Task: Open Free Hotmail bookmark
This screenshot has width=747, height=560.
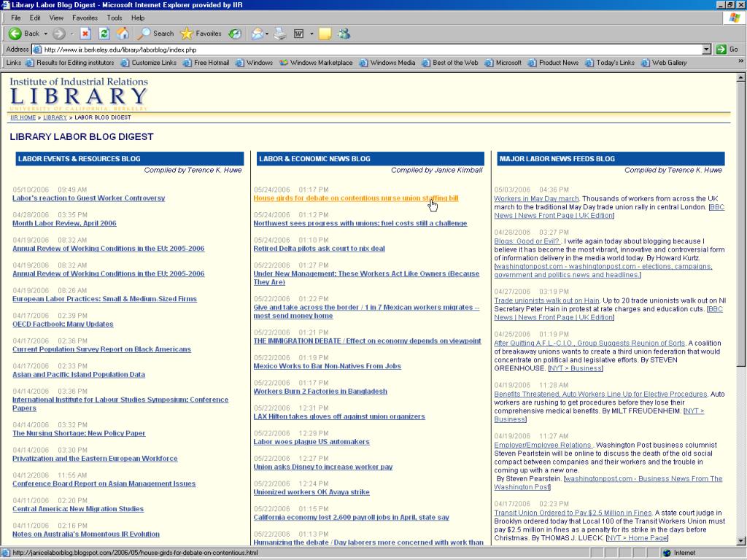Action: (206, 63)
